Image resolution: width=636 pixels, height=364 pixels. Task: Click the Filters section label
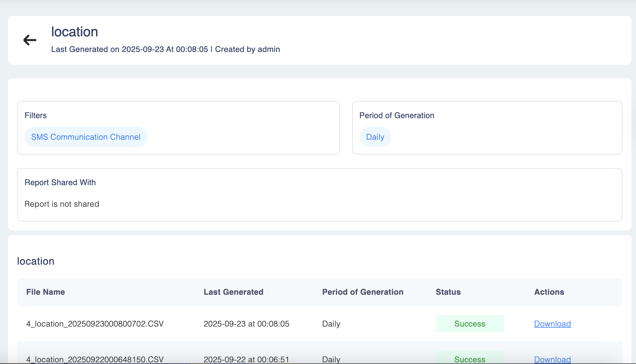coord(36,115)
